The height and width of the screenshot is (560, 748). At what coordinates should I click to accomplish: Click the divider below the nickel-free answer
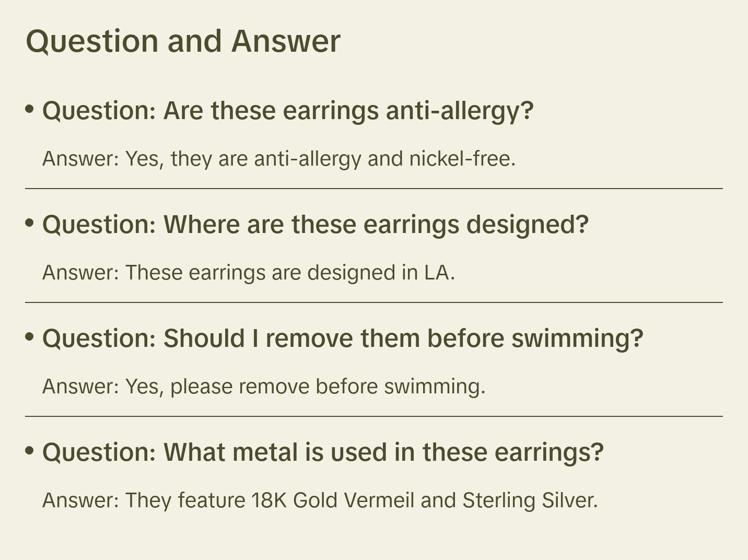coord(374,189)
